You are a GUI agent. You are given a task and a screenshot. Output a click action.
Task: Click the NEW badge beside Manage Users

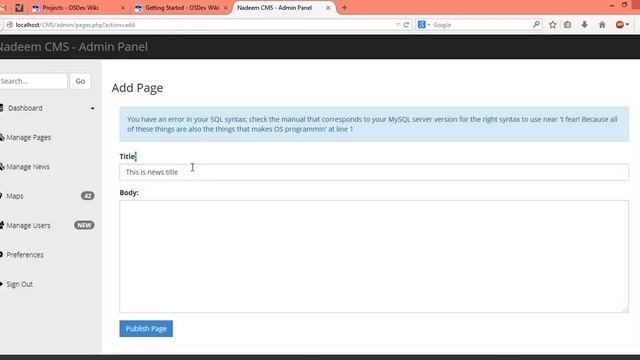point(84,225)
